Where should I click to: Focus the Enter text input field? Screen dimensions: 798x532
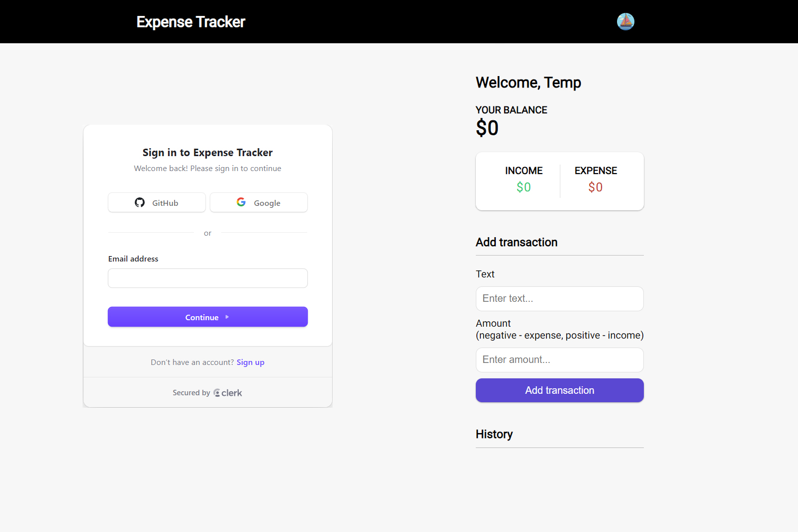pyautogui.click(x=560, y=299)
